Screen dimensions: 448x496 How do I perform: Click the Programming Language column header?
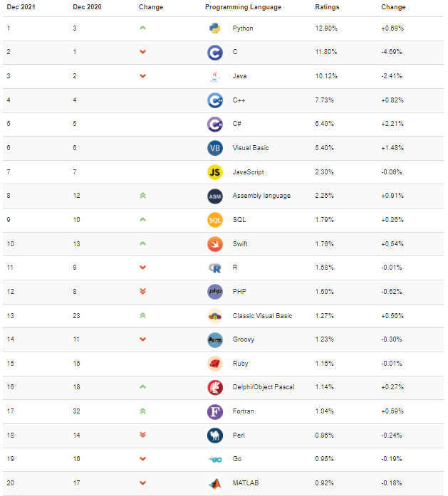coord(243,7)
